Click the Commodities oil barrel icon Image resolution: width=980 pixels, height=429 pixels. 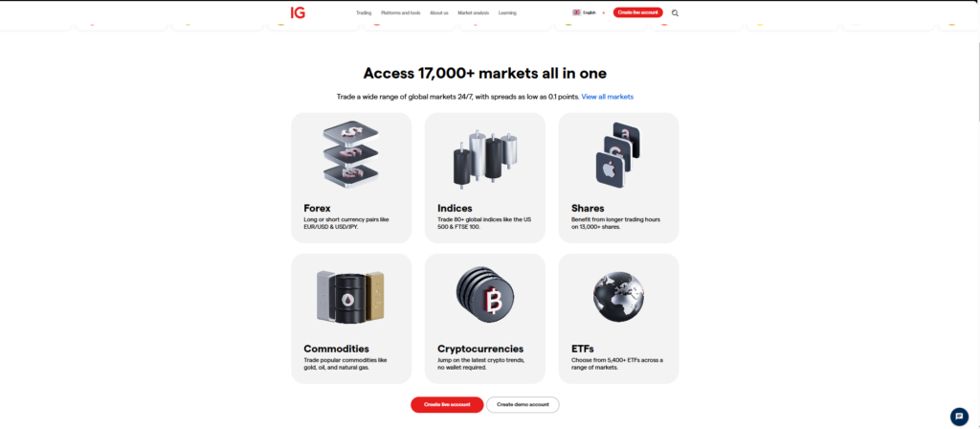point(350,297)
